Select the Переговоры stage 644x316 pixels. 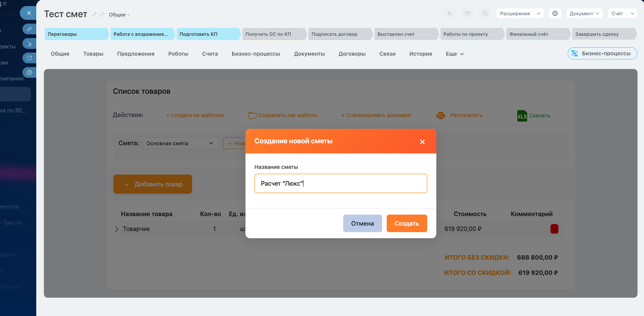click(76, 34)
